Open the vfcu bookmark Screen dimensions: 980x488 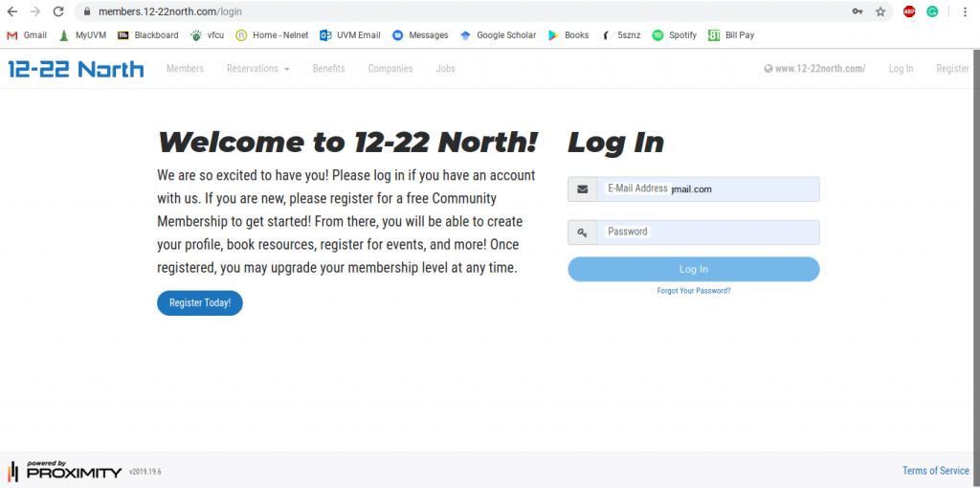207,35
